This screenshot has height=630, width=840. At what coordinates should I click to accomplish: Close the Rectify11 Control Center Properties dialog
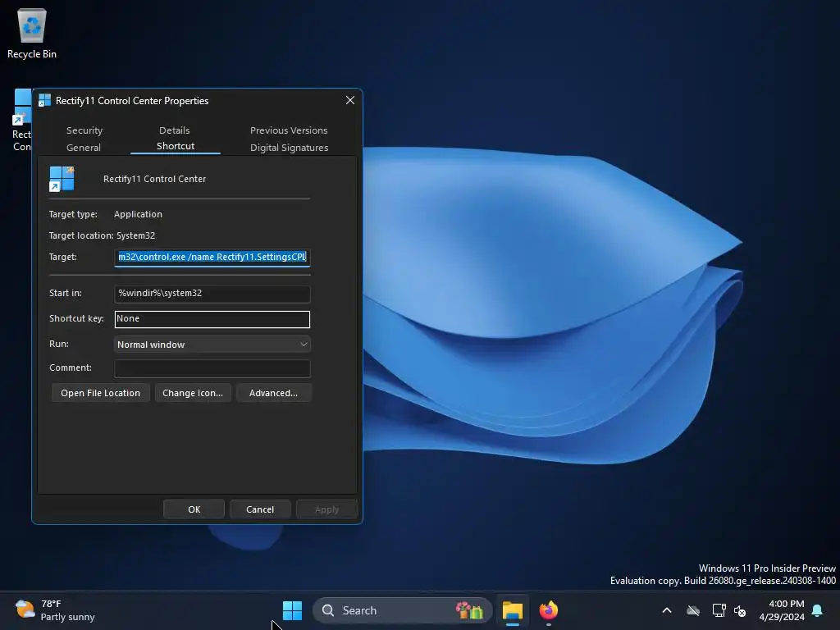tap(349, 100)
